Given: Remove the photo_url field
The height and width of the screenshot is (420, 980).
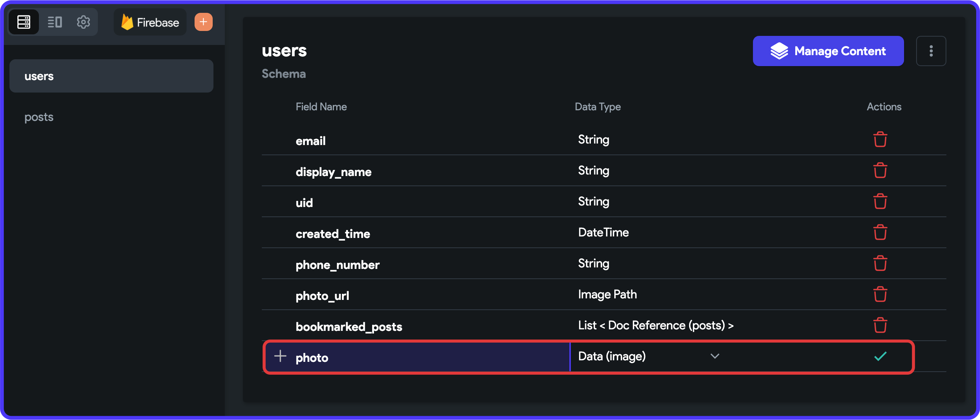Looking at the screenshot, I should (880, 295).
